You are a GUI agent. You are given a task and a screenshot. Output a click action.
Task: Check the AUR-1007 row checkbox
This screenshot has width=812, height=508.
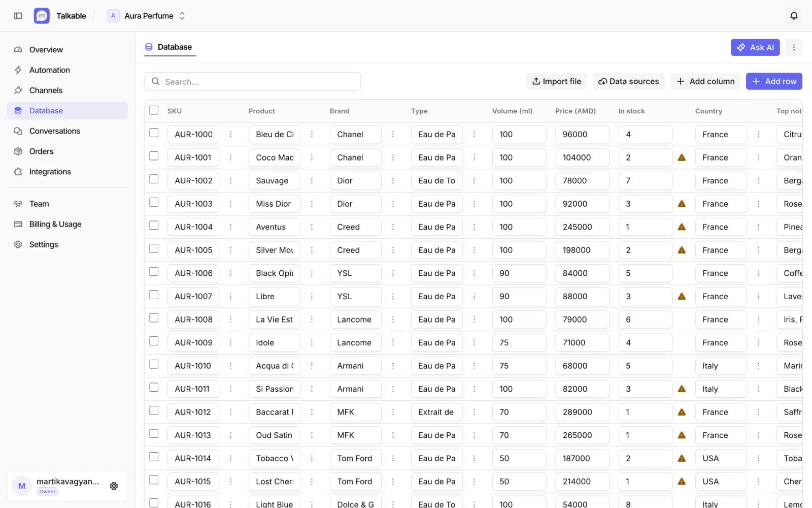tap(154, 295)
